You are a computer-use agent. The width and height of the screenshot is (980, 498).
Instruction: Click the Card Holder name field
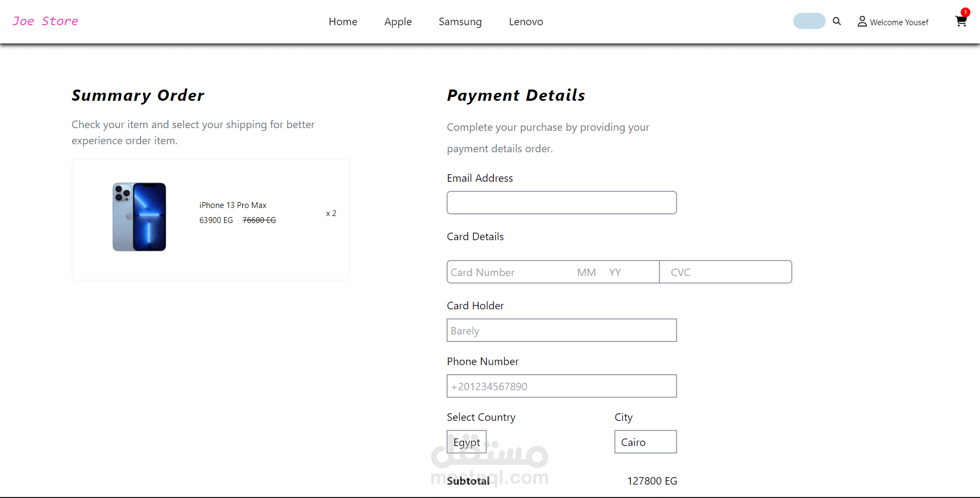point(562,330)
